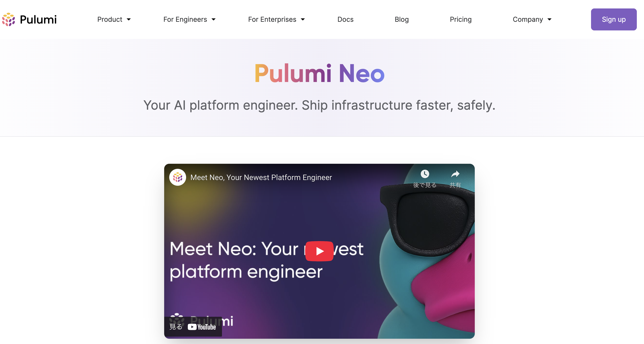Open the Docs navigation link
This screenshot has width=644, height=344.
click(x=345, y=19)
